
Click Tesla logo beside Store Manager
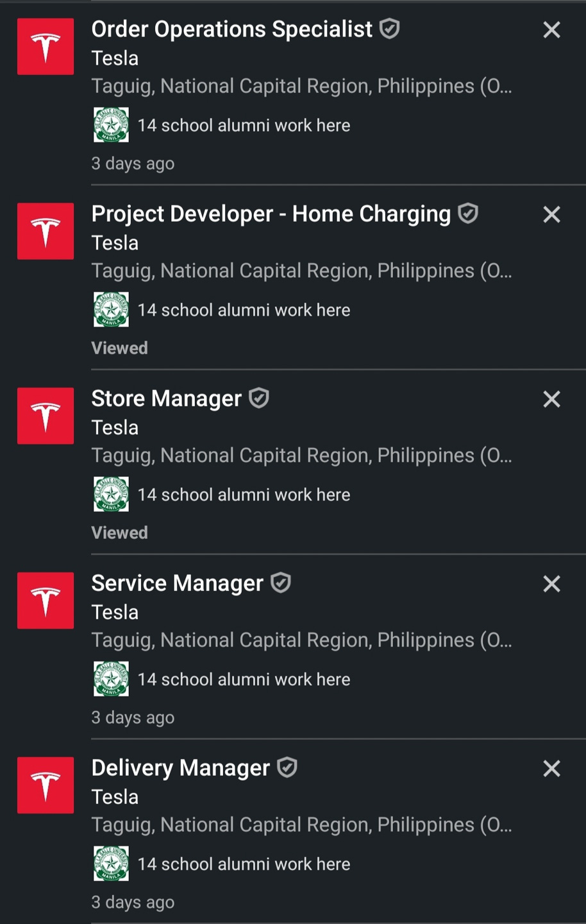(46, 416)
